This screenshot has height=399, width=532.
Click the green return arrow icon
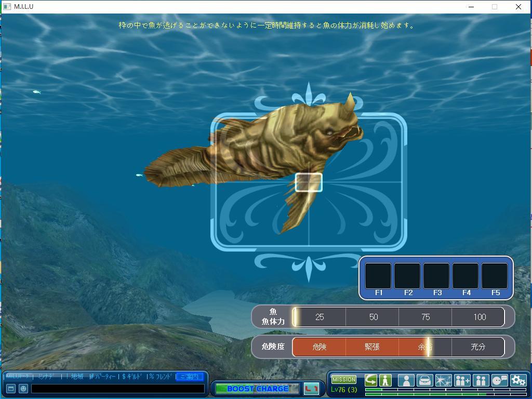370,380
